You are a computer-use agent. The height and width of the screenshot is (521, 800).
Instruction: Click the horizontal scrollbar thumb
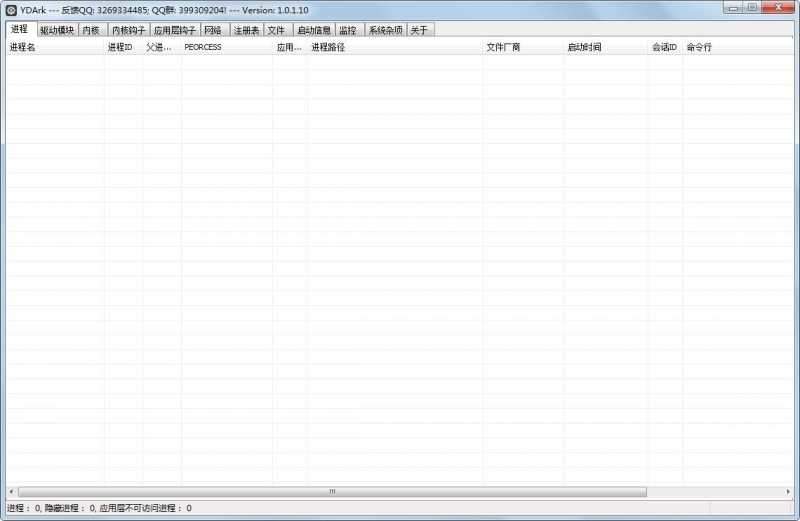(332, 492)
